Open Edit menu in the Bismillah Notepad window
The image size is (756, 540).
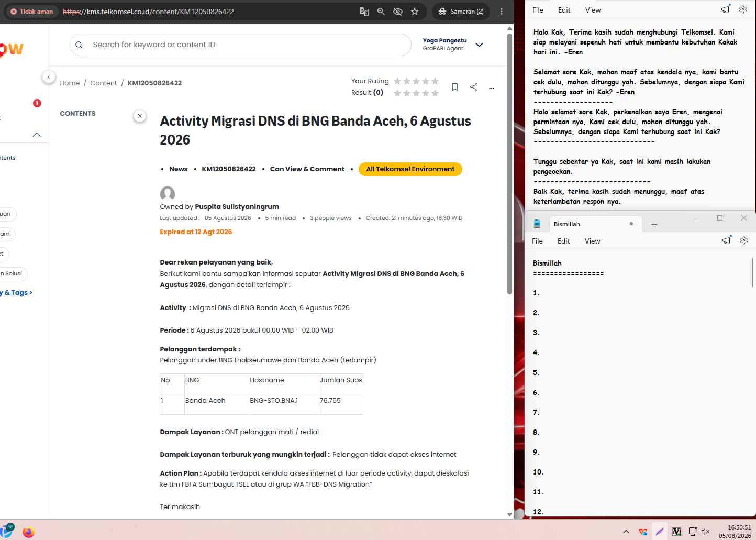click(564, 241)
